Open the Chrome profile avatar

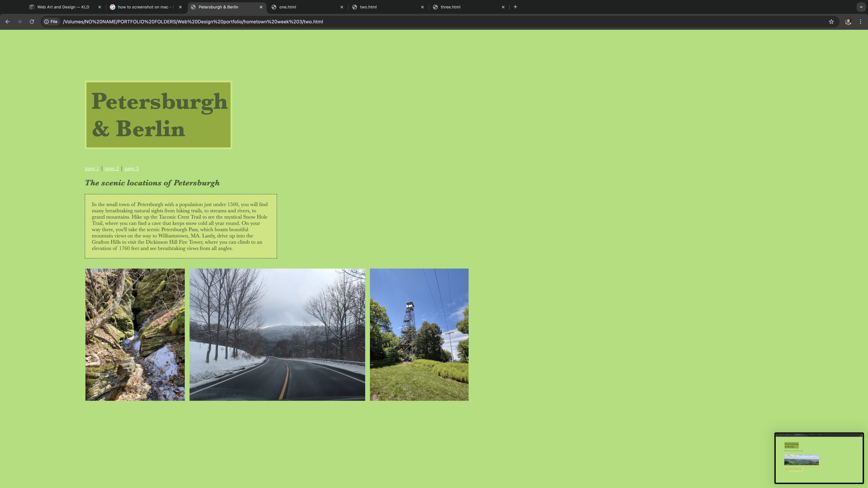848,22
